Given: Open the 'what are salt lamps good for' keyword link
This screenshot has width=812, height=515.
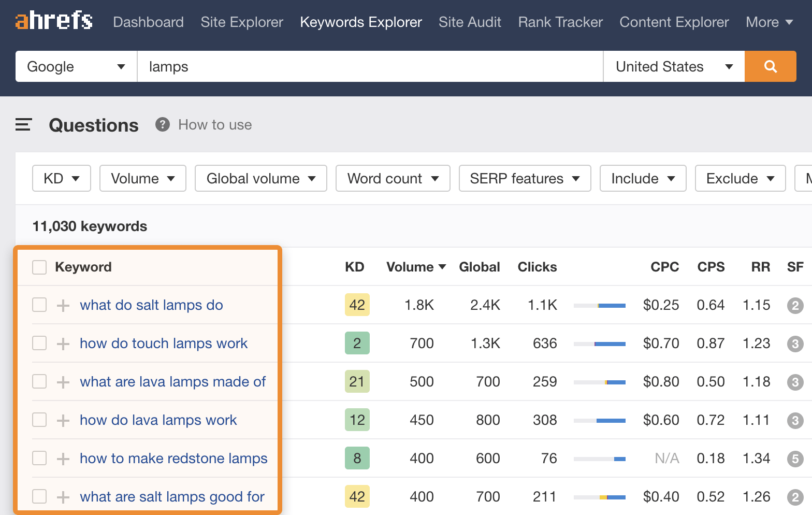Looking at the screenshot, I should click(172, 497).
